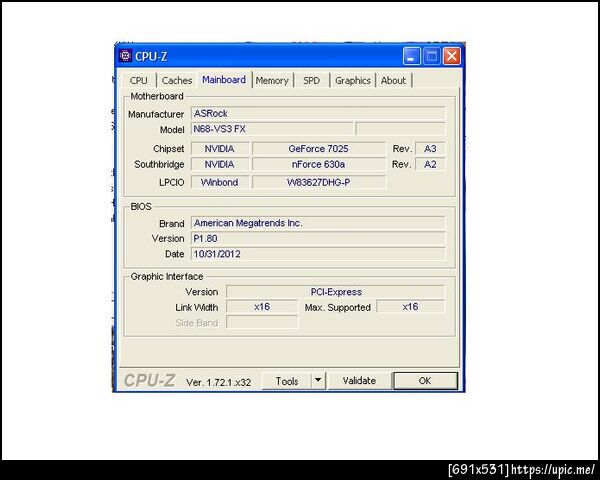Click the BIOS date 10/31/2012 field
The height and width of the screenshot is (480, 600).
(x=318, y=254)
